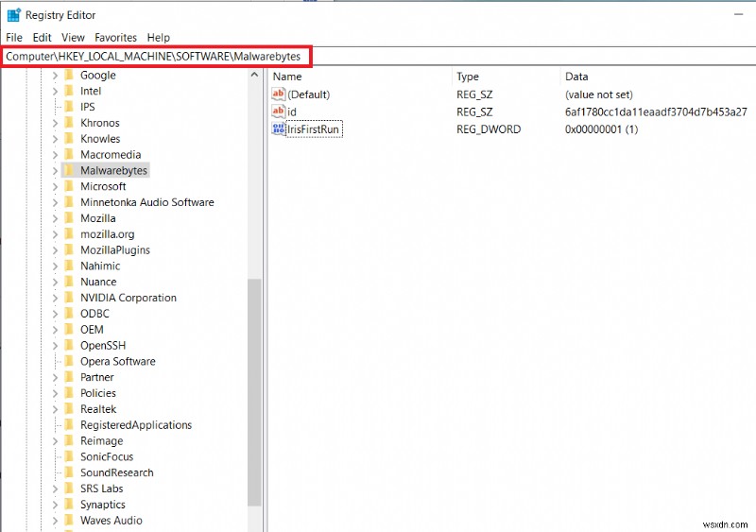Click the Microsoft folder icon
Screen dimensions: 756x532
[x=69, y=186]
